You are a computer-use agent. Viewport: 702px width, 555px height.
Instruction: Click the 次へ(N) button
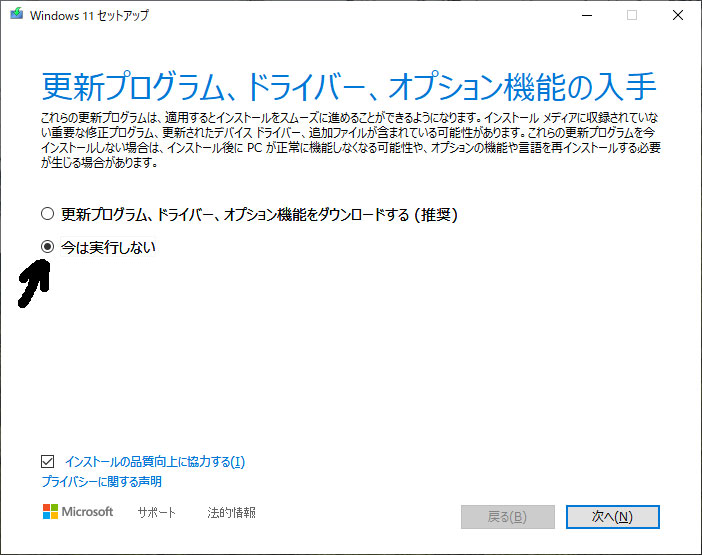point(612,517)
